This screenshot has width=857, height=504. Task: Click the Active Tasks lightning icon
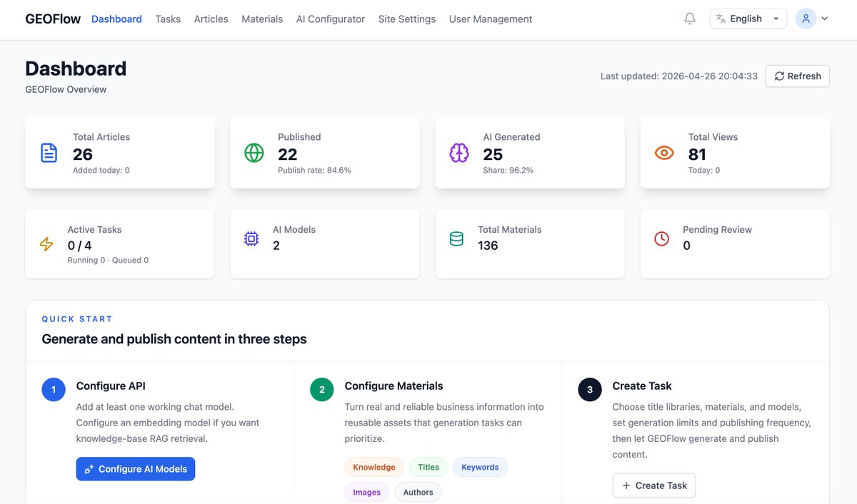tap(46, 244)
